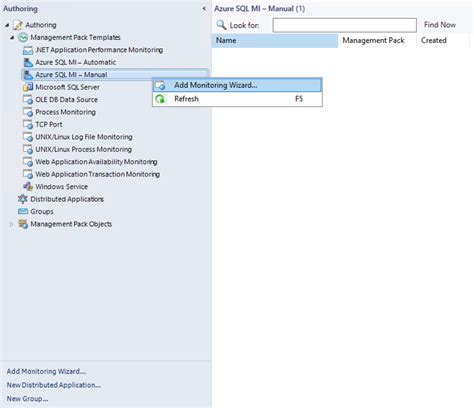474x408 pixels.
Task: Select UNIX/Linux Process Monitoring template
Action: (x=83, y=149)
